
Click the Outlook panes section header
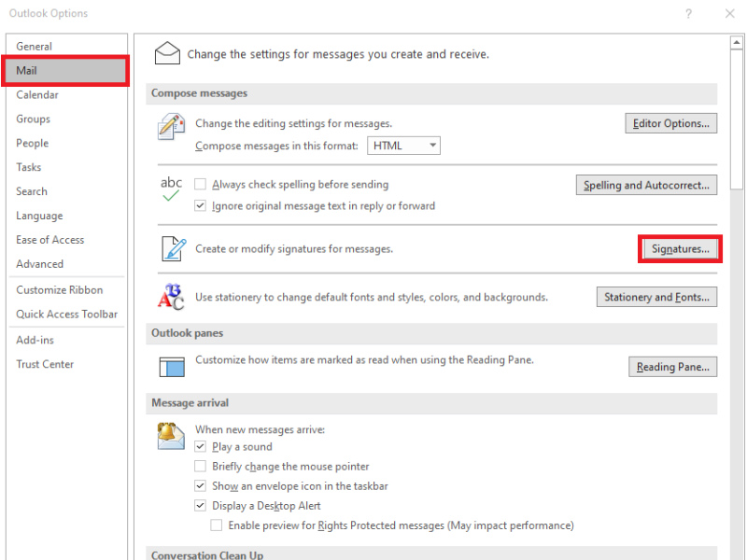click(431, 333)
